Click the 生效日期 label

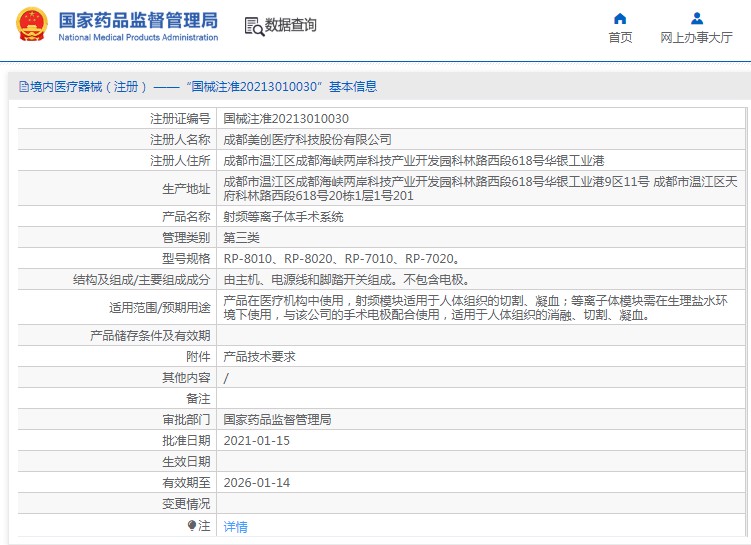tap(186, 462)
